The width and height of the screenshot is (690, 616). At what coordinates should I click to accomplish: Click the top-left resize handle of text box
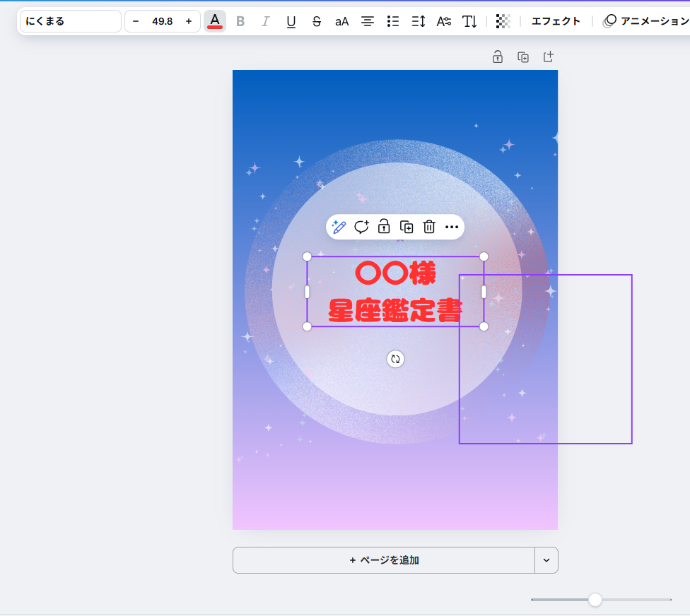(x=307, y=256)
